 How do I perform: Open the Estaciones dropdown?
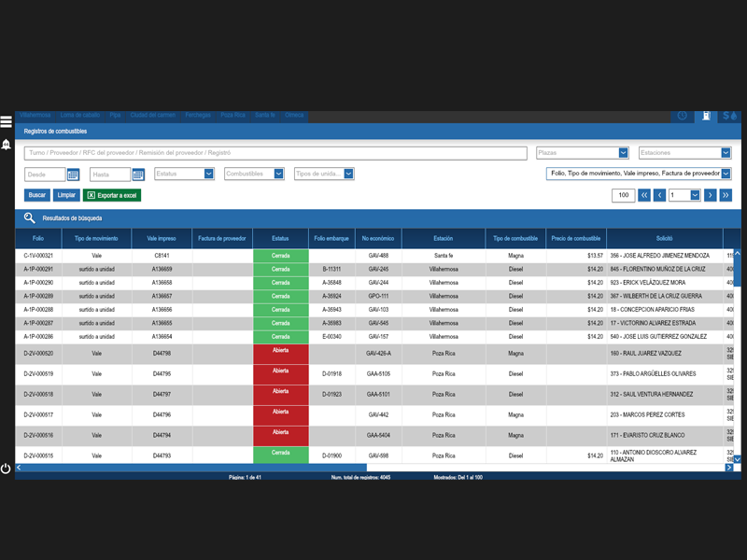coord(725,153)
